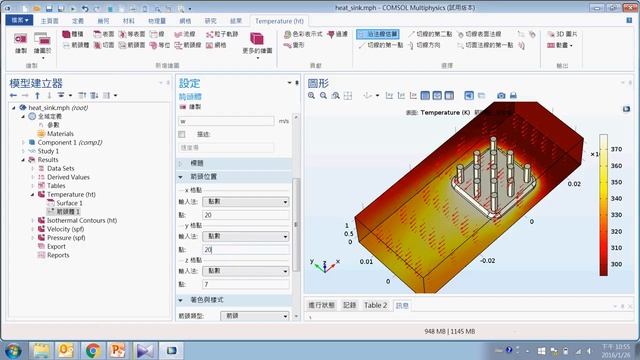
Task: Click Windows Explorer taskbar icon
Action: (41, 350)
